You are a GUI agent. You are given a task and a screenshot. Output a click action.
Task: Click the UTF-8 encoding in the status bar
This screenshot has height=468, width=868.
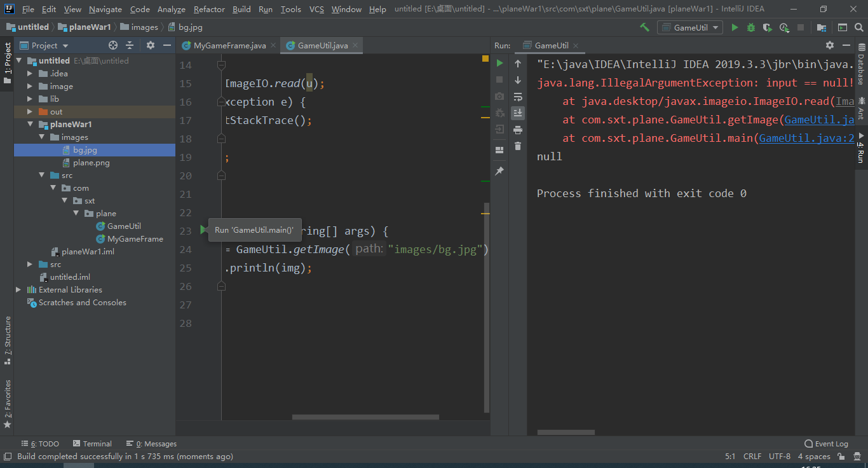point(780,456)
